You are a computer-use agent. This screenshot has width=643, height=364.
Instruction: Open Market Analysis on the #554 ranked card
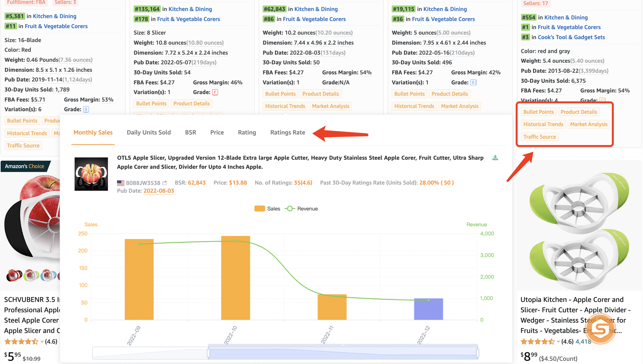click(589, 124)
